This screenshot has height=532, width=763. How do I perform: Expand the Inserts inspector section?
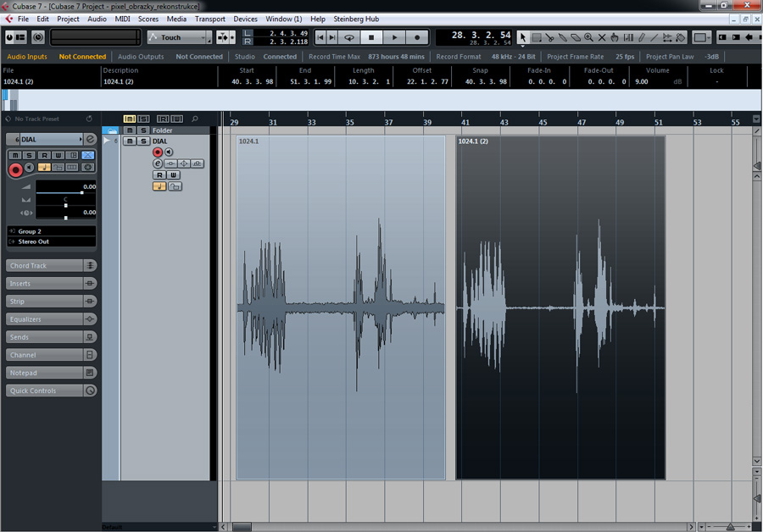coord(44,284)
